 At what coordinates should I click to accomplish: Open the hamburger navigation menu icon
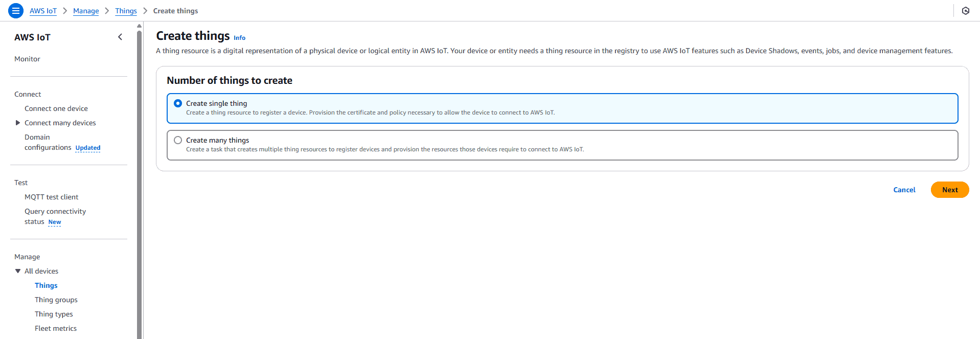tap(16, 11)
